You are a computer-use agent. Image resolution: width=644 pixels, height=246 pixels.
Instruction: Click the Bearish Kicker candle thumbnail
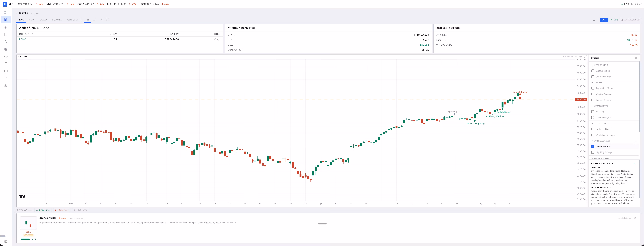pyautogui.click(x=28, y=223)
